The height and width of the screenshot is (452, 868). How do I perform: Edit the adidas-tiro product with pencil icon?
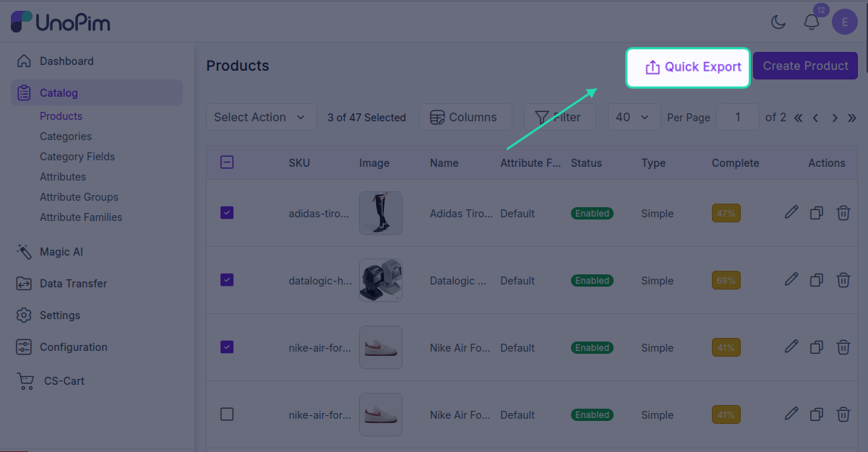791,212
